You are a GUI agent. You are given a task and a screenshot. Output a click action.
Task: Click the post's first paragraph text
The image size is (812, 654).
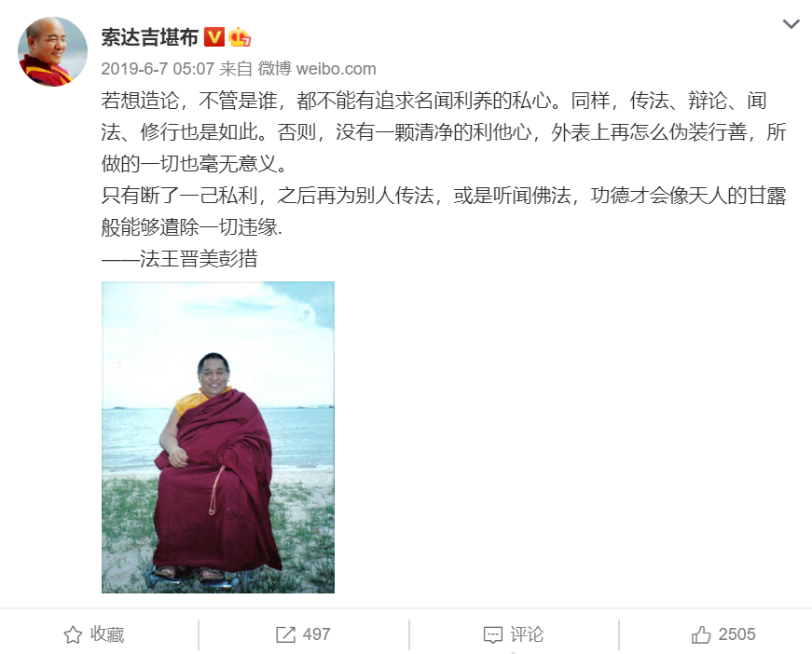(x=444, y=132)
